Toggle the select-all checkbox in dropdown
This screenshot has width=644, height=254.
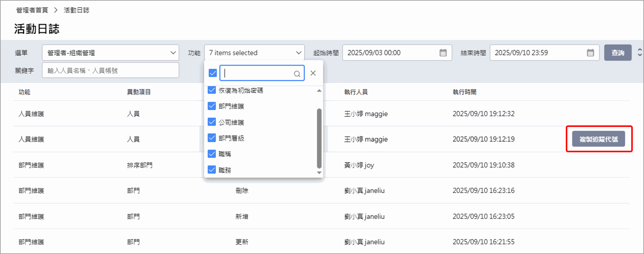pyautogui.click(x=213, y=73)
